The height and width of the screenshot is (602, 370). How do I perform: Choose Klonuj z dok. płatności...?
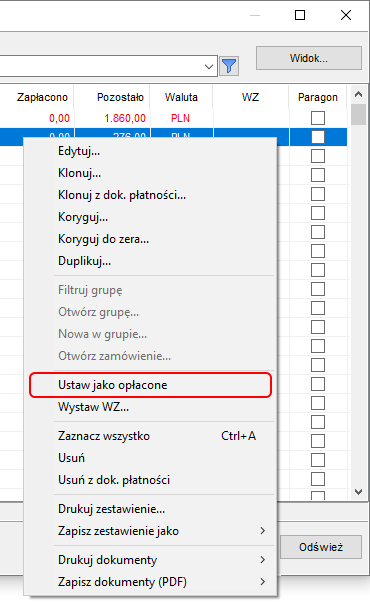tap(122, 195)
